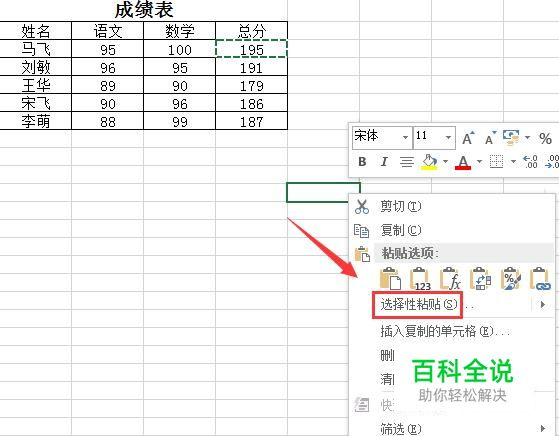Choose Paste Formatting (% brush) icon

coord(511,278)
